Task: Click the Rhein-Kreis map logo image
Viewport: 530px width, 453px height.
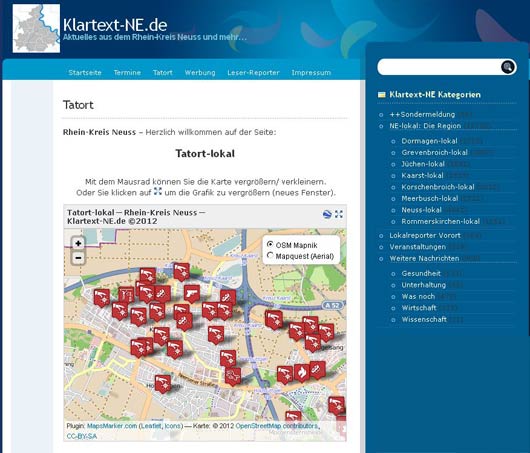Action: coord(36,28)
